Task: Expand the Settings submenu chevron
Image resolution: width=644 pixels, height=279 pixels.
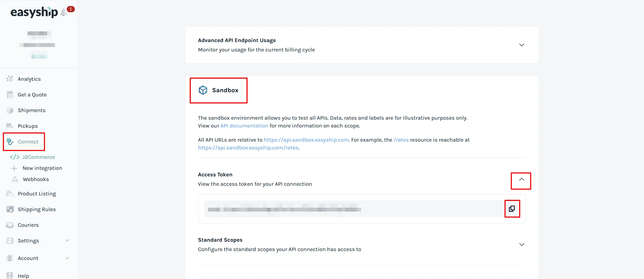Action: tap(67, 240)
